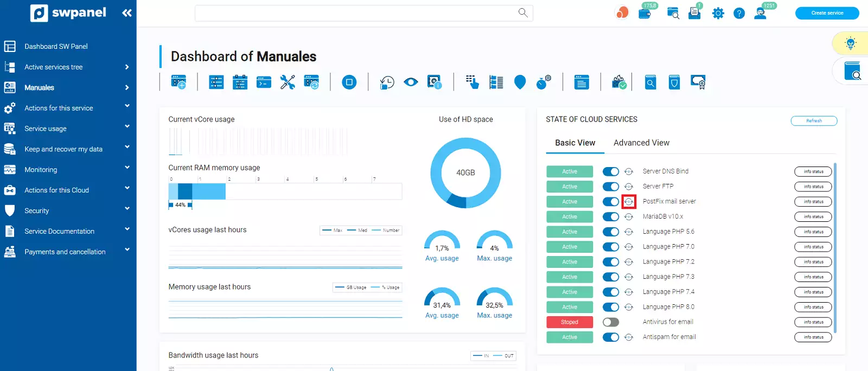Click the Refresh button in cloud services
The width and height of the screenshot is (868, 371).
814,121
